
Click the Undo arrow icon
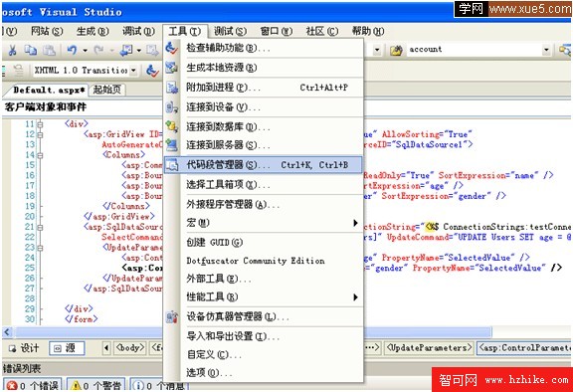72,50
